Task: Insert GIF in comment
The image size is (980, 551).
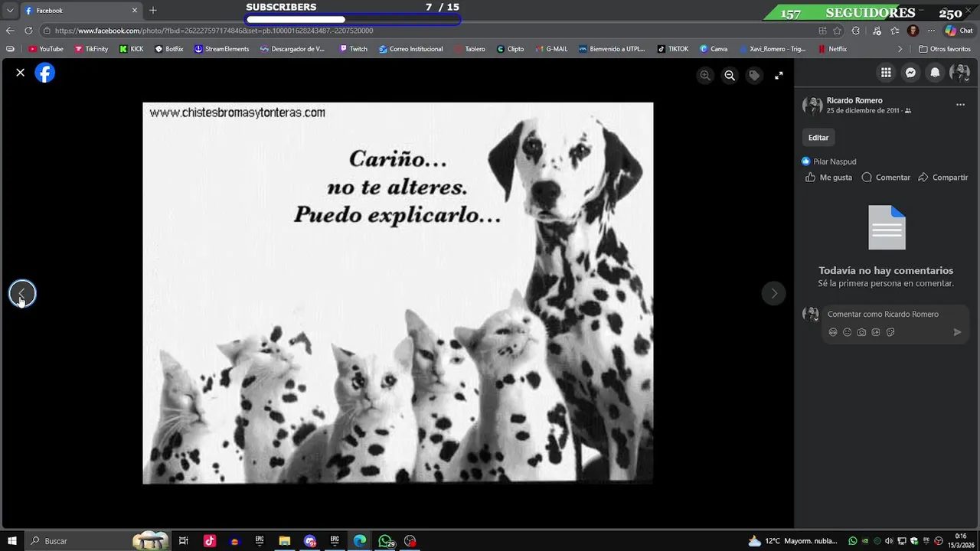Action: point(876,332)
